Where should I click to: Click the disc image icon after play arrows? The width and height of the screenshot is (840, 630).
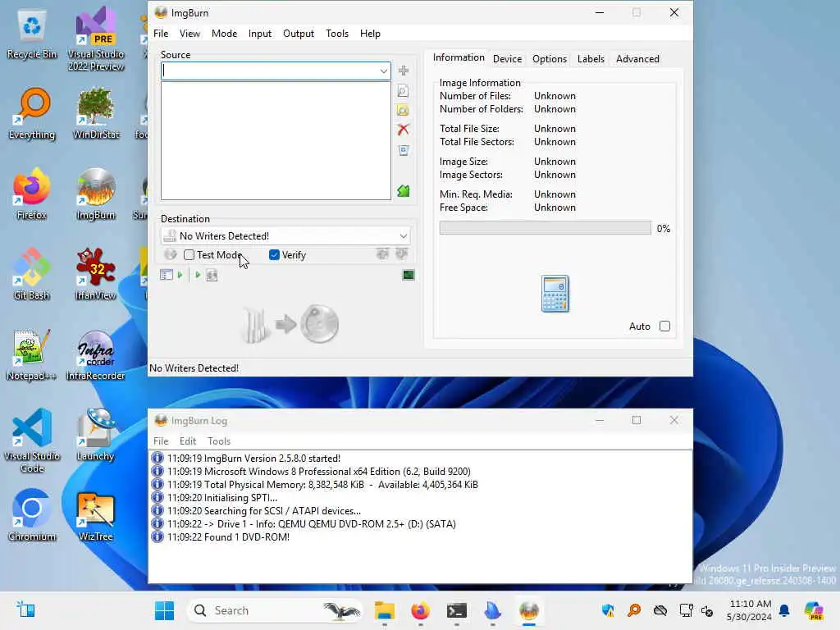[x=212, y=276]
